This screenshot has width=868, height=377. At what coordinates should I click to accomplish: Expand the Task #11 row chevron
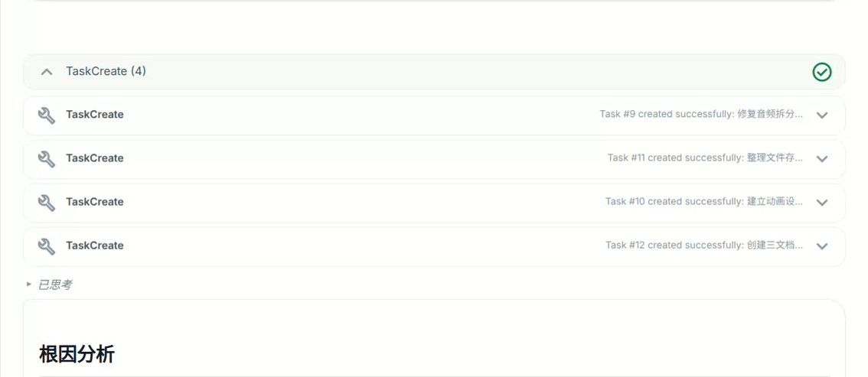[822, 158]
